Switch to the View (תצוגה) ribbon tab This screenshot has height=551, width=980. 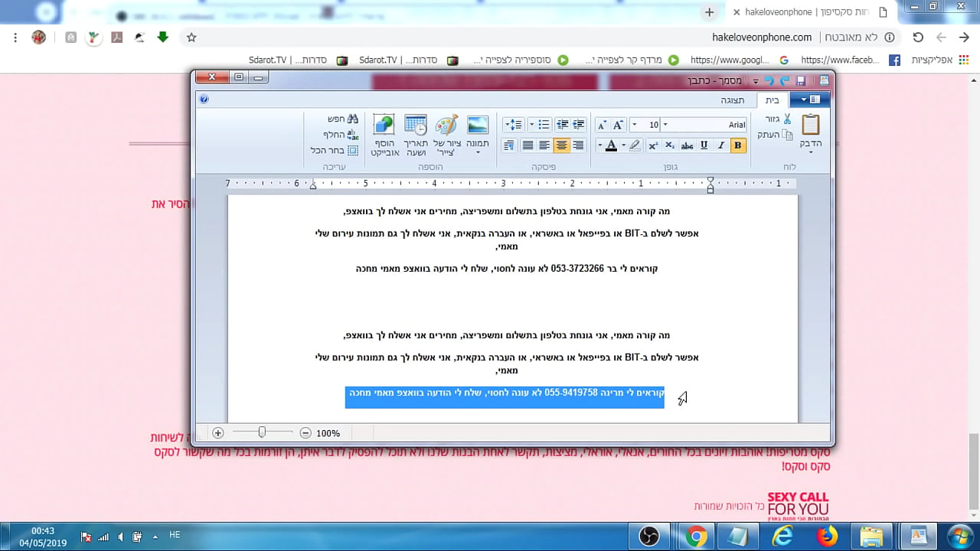point(732,99)
